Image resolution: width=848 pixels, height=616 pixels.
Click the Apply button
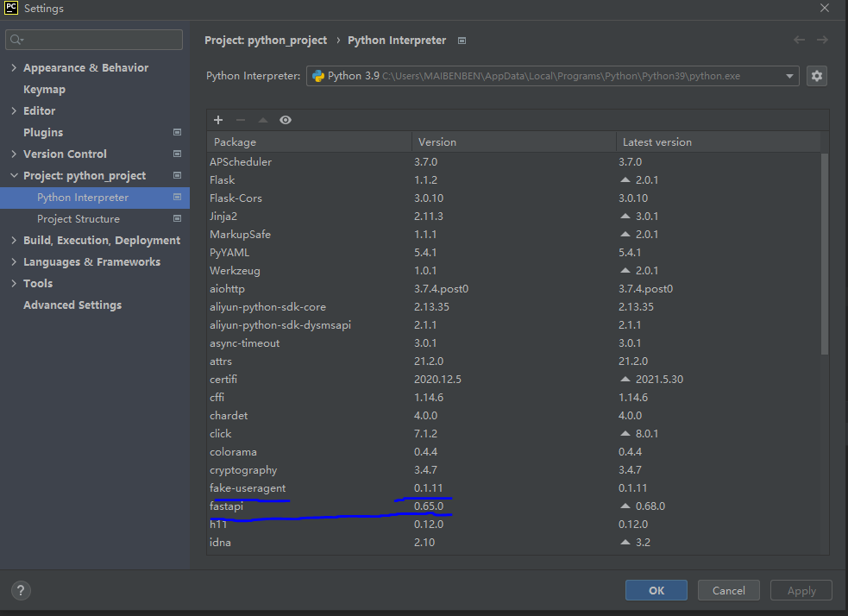coord(801,590)
